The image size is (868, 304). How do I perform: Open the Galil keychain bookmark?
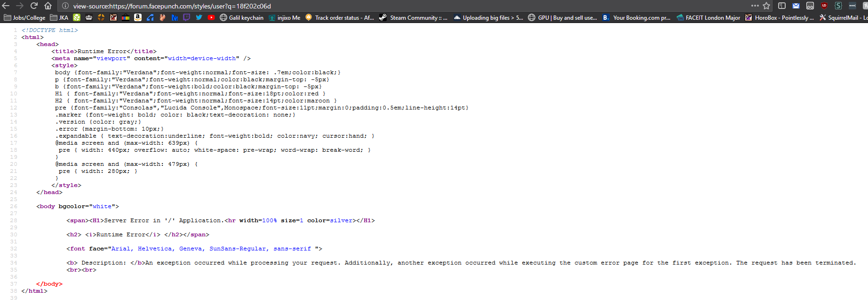coord(242,17)
